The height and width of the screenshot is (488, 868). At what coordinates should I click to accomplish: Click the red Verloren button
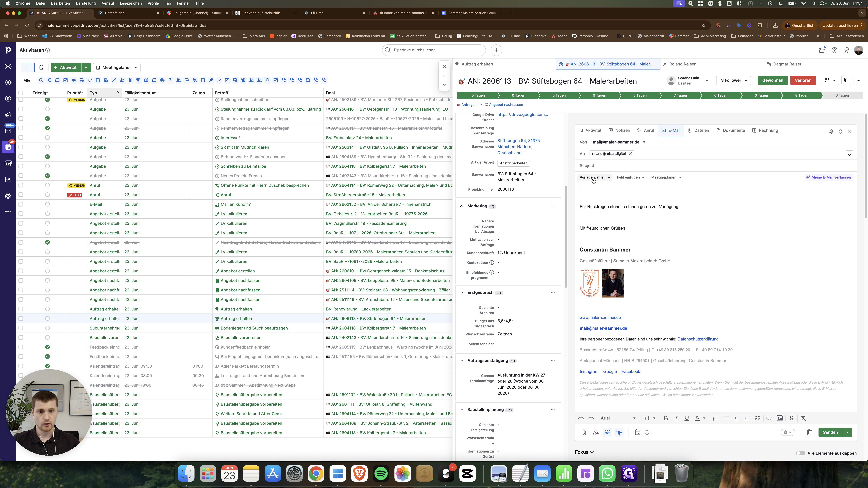(x=803, y=80)
